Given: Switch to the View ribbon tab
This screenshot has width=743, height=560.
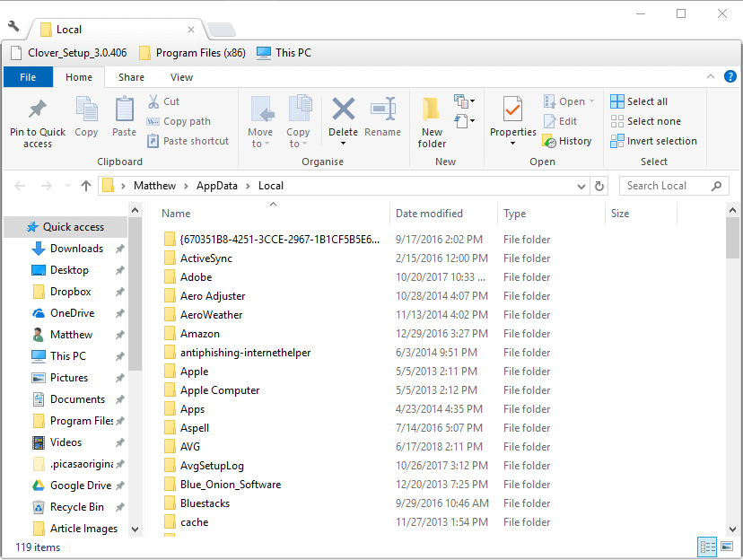Looking at the screenshot, I should click(x=181, y=77).
